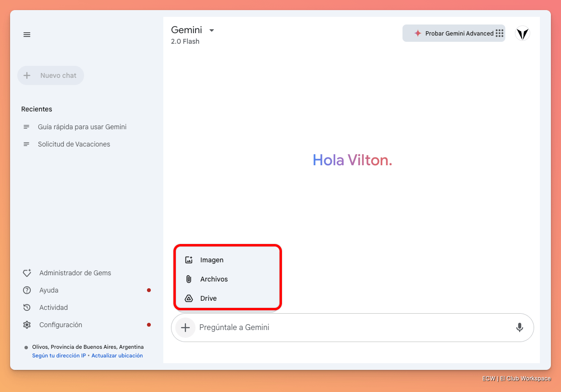Click the 2.0 Flash model label

185,41
